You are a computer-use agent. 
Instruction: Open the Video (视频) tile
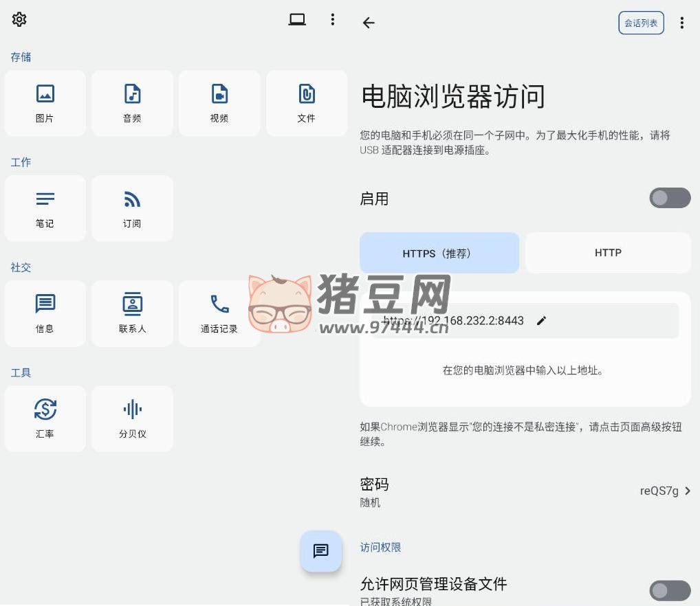[x=219, y=103]
